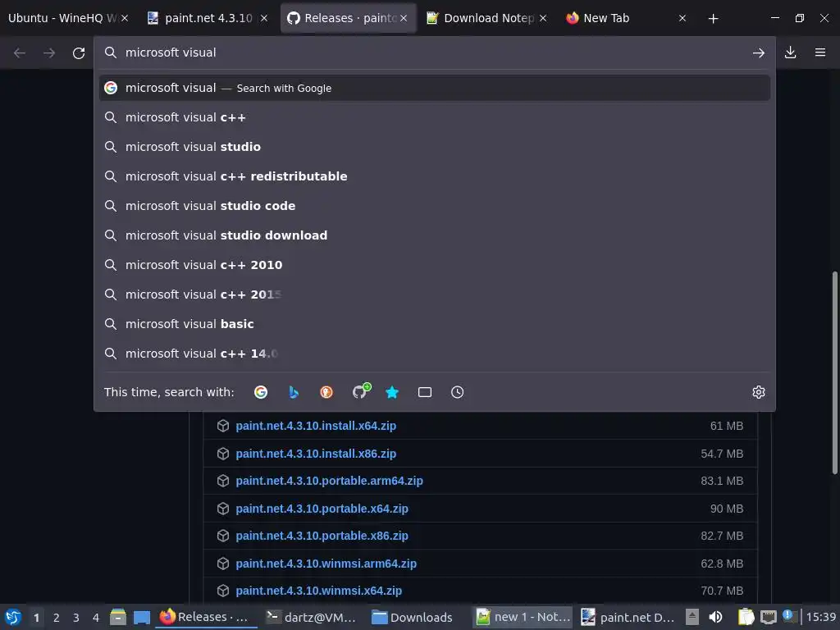Bring up 'new 1 - Notepad' taskbar window
Image resolution: width=840 pixels, height=630 pixels.
[x=523, y=617]
